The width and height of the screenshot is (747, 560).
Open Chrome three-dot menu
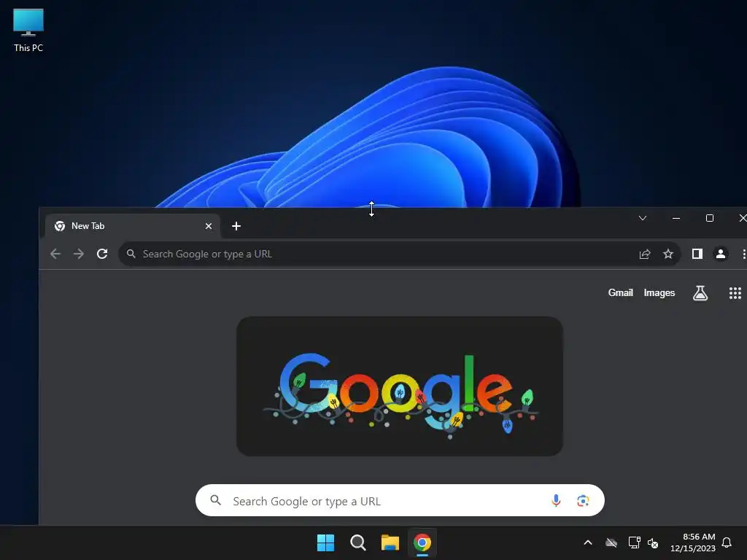pyautogui.click(x=743, y=254)
